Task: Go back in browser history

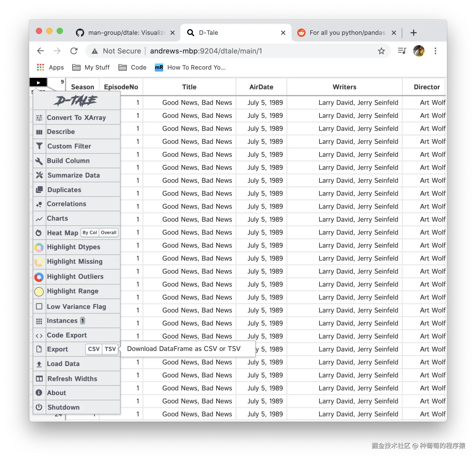Action: pyautogui.click(x=41, y=51)
